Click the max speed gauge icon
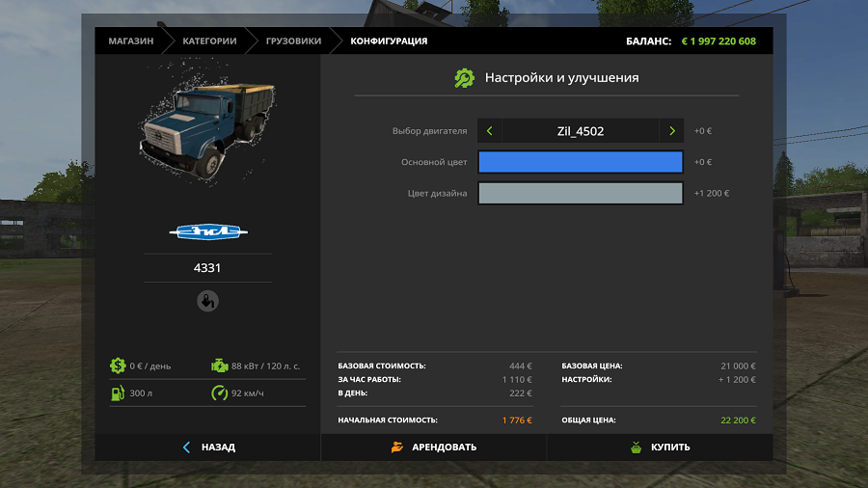Viewport: 868px width, 488px height. pos(220,393)
